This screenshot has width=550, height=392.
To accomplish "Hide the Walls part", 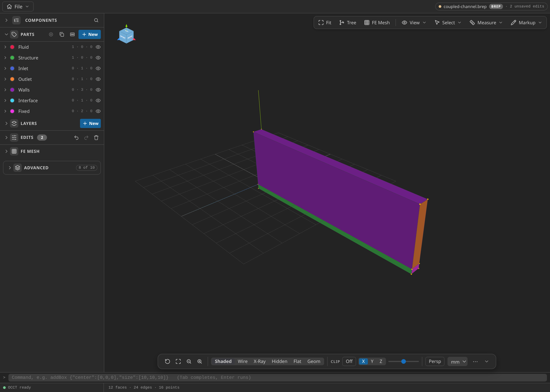I will coord(98,90).
